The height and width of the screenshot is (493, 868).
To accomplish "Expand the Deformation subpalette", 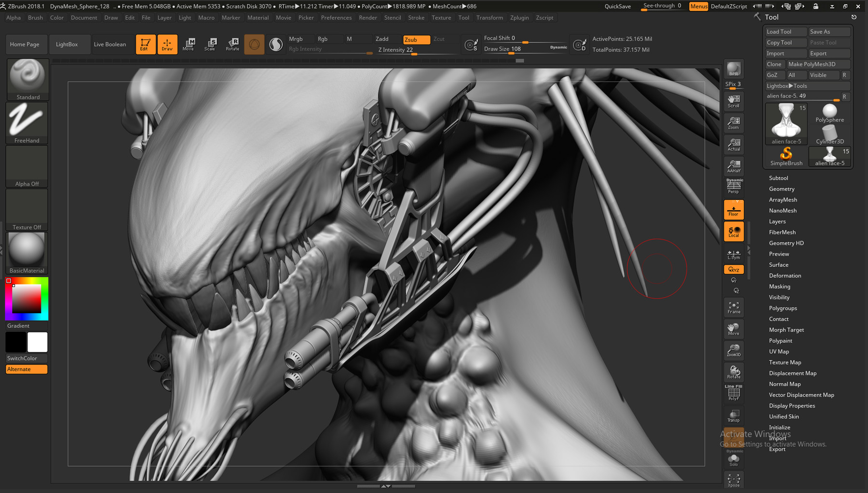I will (785, 275).
